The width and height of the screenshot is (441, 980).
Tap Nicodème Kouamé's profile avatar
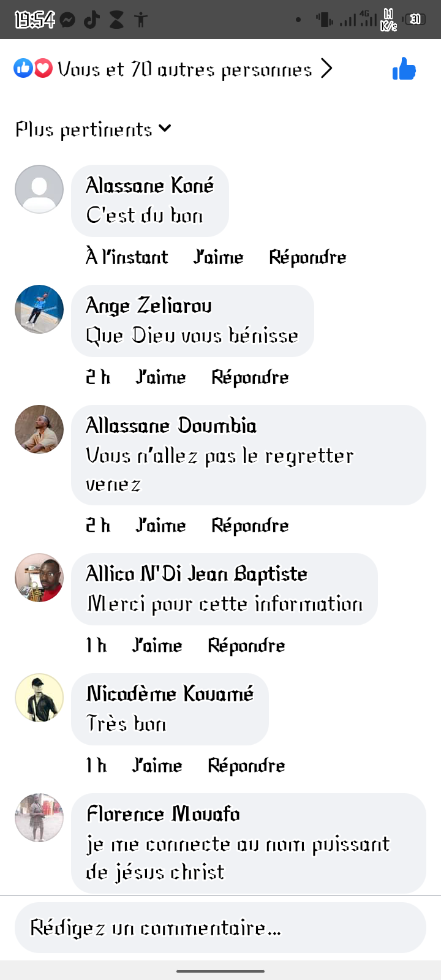39,698
